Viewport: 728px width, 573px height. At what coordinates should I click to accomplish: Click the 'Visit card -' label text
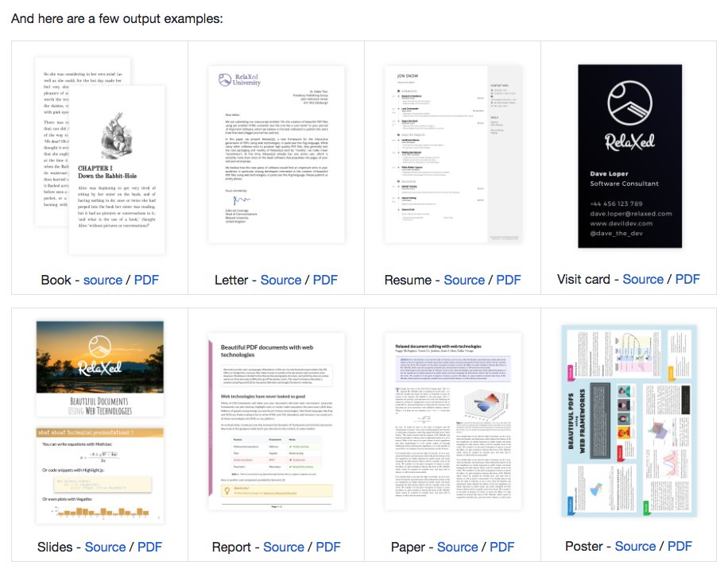[588, 279]
